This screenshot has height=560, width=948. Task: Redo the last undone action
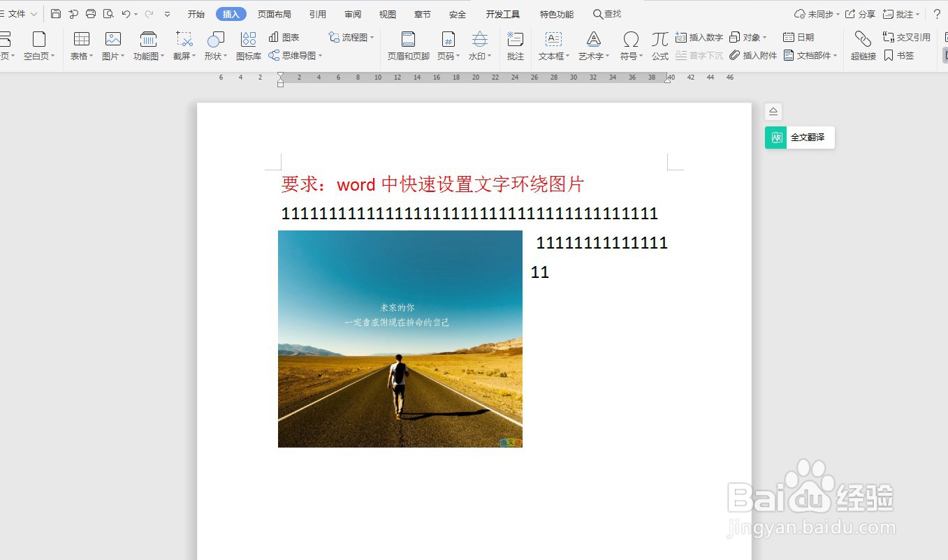pyautogui.click(x=149, y=14)
